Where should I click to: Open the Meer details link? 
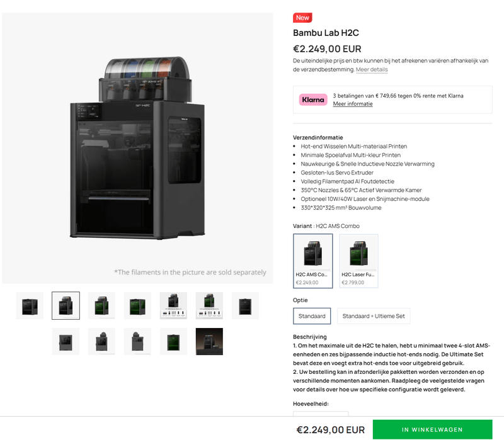372,70
